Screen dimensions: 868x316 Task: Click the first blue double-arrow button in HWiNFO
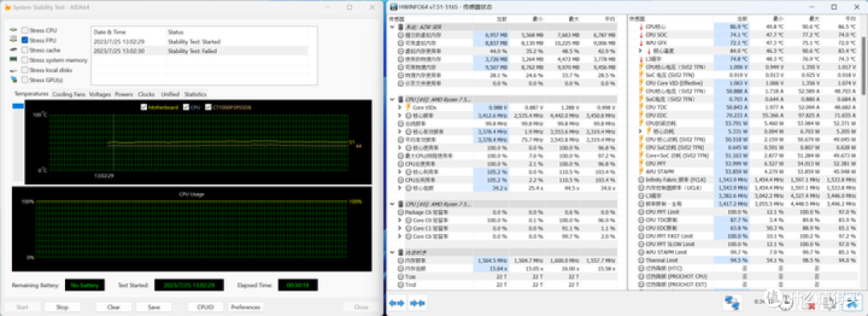tap(397, 302)
